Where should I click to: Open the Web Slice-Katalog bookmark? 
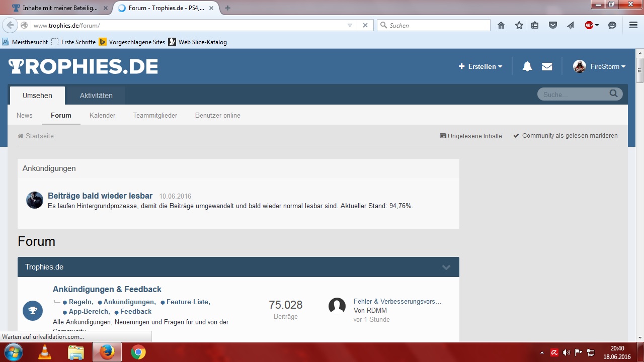(x=198, y=42)
